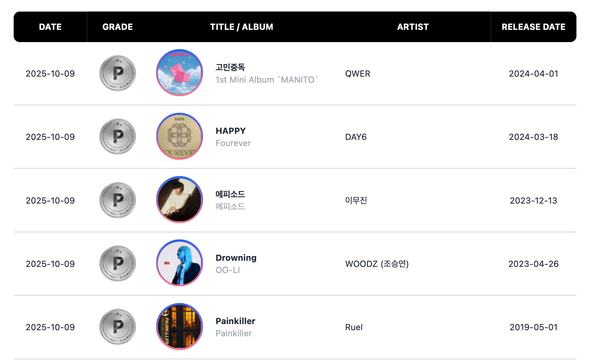Open the song title 고민중독

tap(230, 67)
